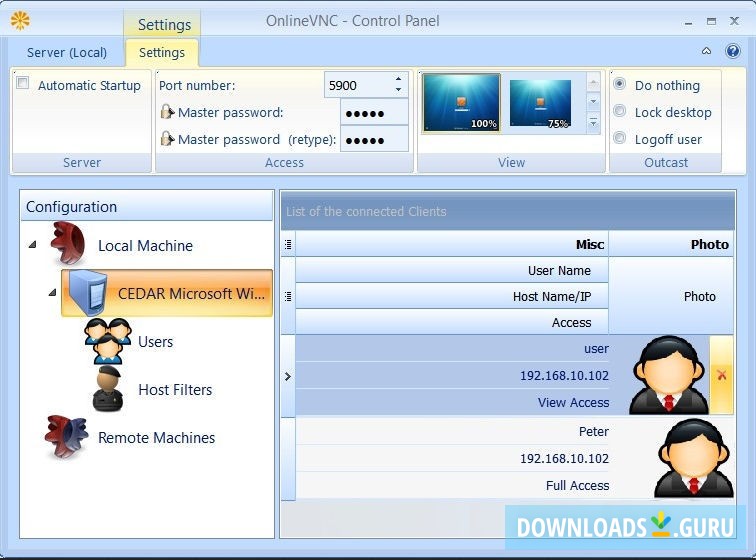
Task: Collapse the Local Machine tree node
Action: pos(32,245)
